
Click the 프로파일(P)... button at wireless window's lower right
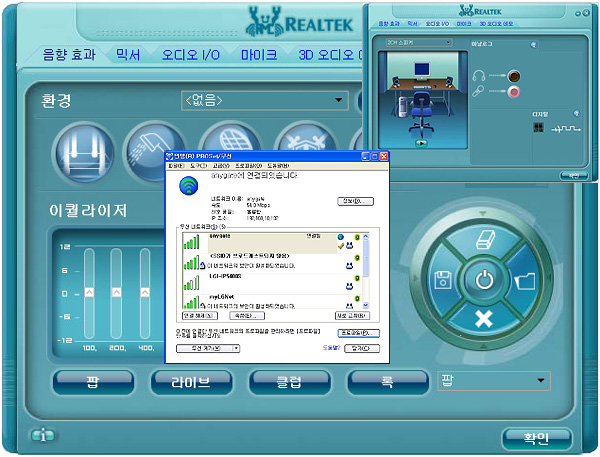click(x=359, y=333)
